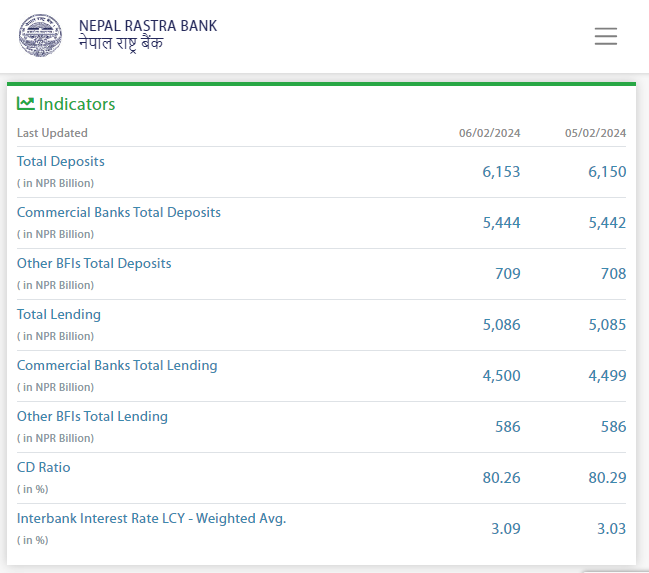Click the NEPAL RASTRA BANK title text
Image resolution: width=649 pixels, height=573 pixels.
(147, 26)
